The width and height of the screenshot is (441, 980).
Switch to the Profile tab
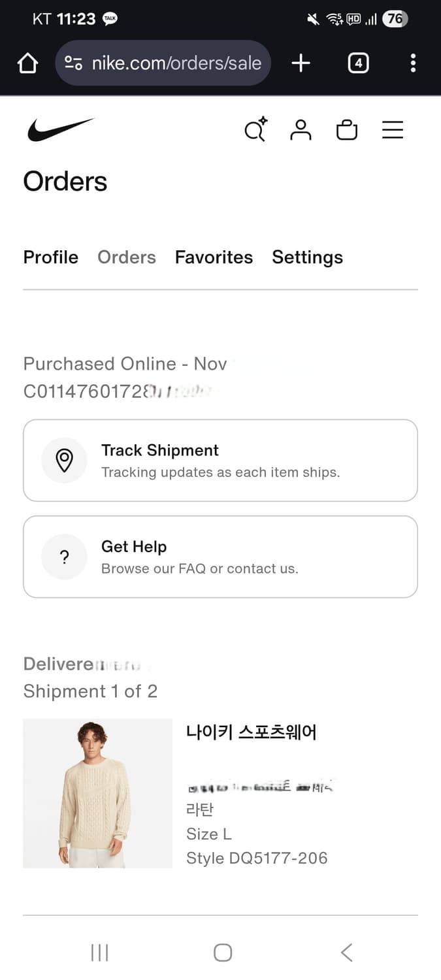(51, 257)
